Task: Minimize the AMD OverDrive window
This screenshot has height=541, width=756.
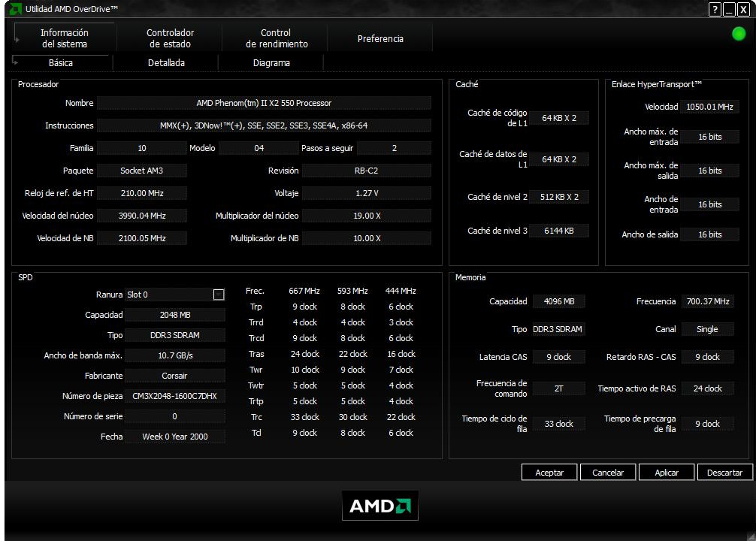Action: point(729,9)
